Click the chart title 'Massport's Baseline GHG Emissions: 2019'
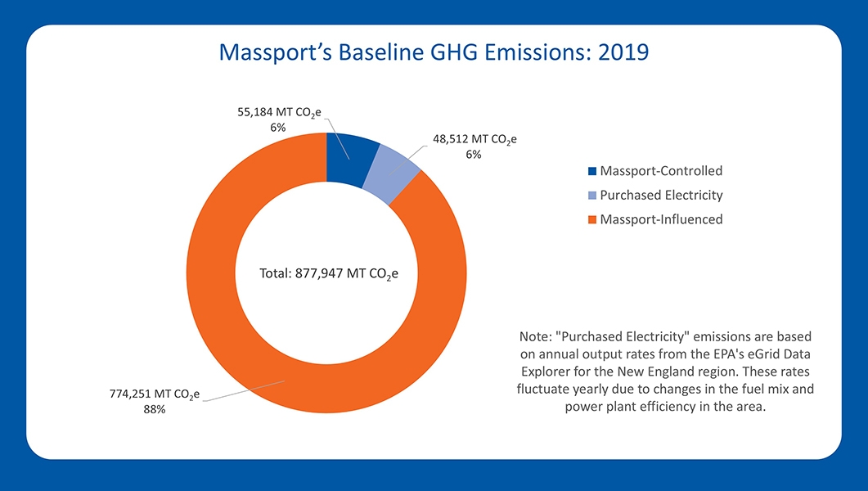Screen dimensions: 868x491 [x=434, y=52]
